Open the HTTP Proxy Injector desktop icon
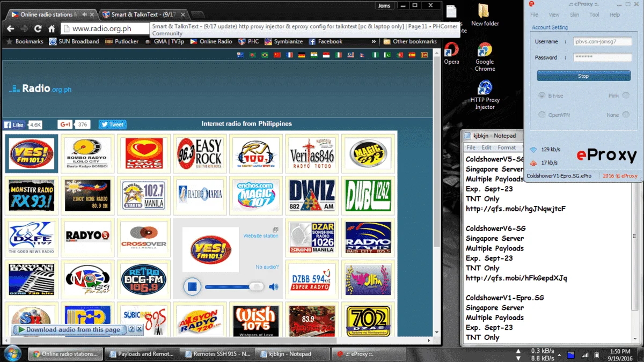The height and width of the screenshot is (362, 644). [485, 94]
